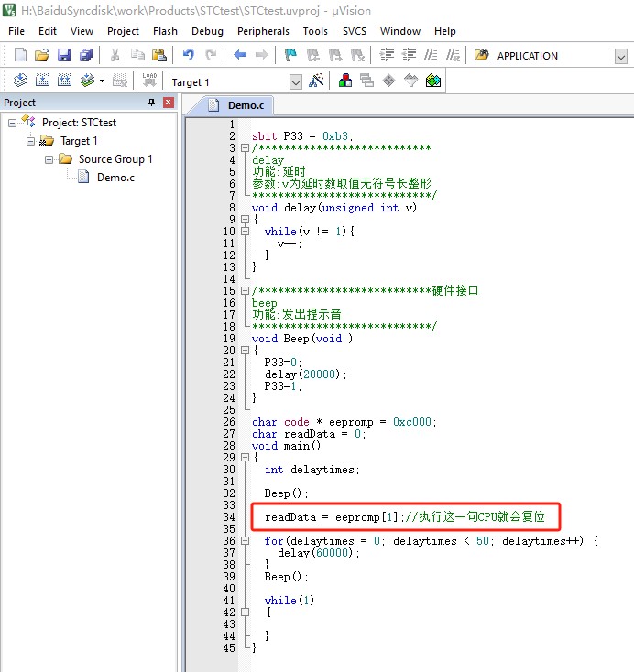634x672 pixels.
Task: Close the Project panel
Action: (x=169, y=103)
